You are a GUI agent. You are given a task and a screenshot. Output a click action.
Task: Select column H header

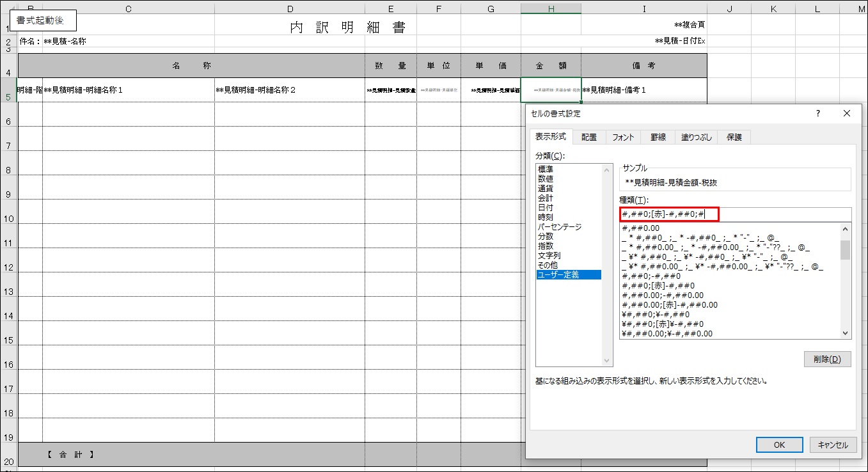coord(551,8)
